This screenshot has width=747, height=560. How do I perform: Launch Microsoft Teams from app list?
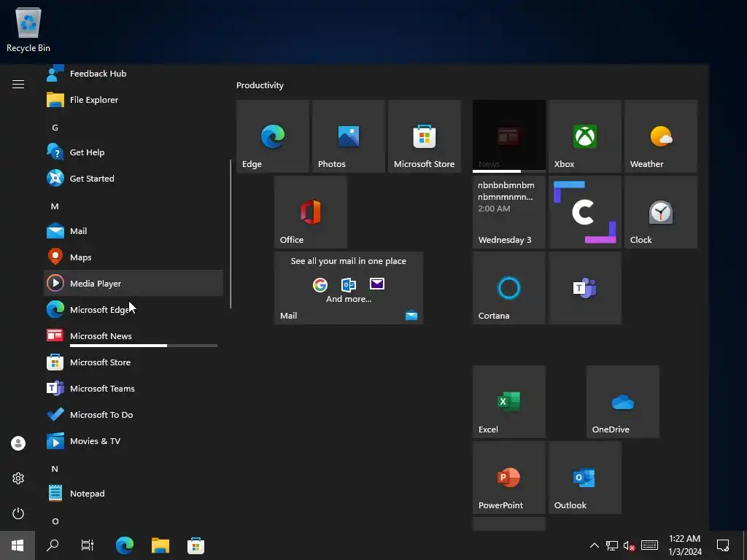coord(133,388)
